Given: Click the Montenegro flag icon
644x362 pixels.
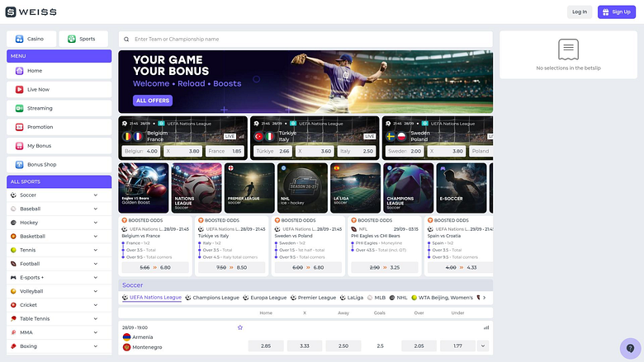Looking at the screenshot, I should 126,347.
